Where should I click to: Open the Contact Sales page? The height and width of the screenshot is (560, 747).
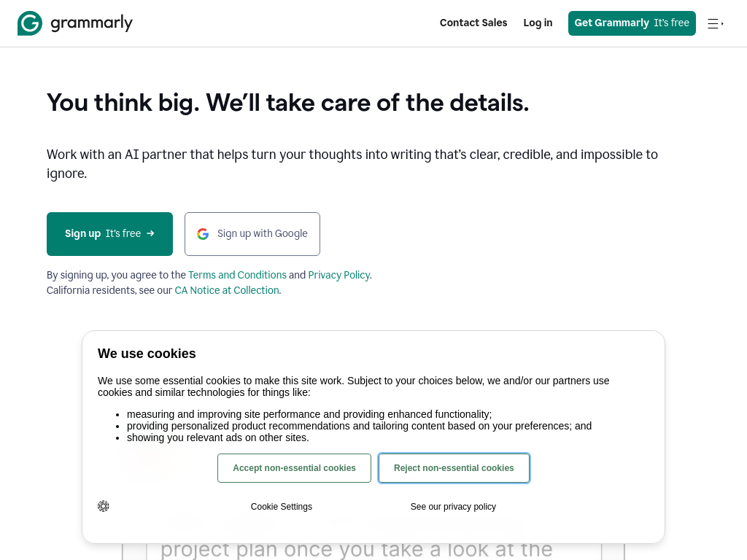click(473, 23)
